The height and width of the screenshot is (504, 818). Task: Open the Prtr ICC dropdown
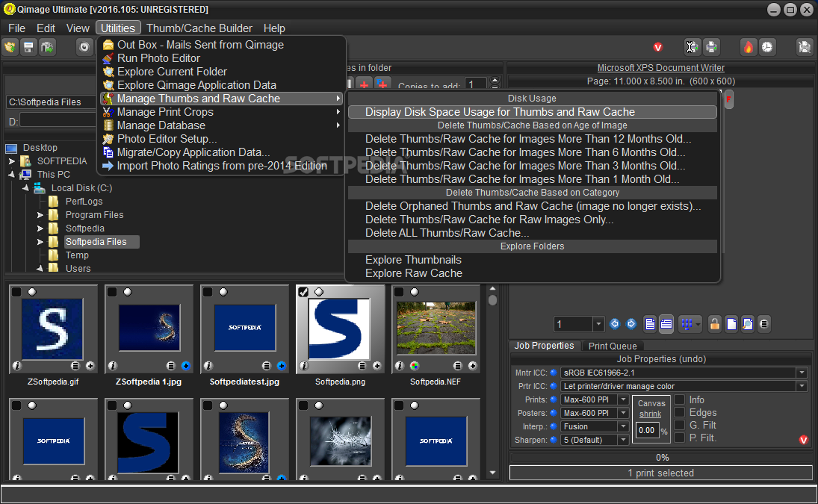pos(802,386)
